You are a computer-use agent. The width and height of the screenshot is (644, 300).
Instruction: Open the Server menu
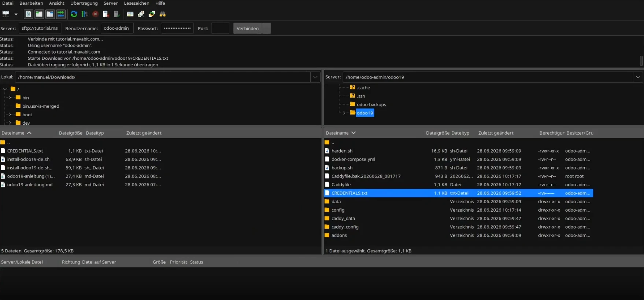coord(111,3)
